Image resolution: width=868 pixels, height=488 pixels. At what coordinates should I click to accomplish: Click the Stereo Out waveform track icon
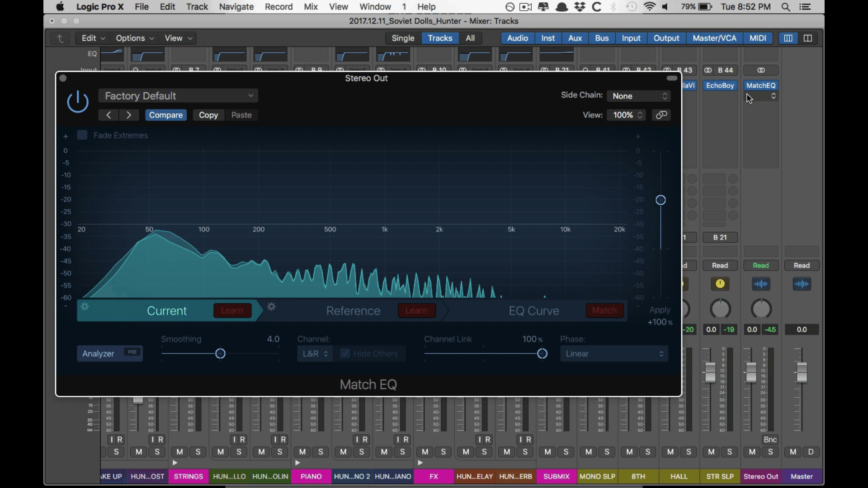coord(761,284)
